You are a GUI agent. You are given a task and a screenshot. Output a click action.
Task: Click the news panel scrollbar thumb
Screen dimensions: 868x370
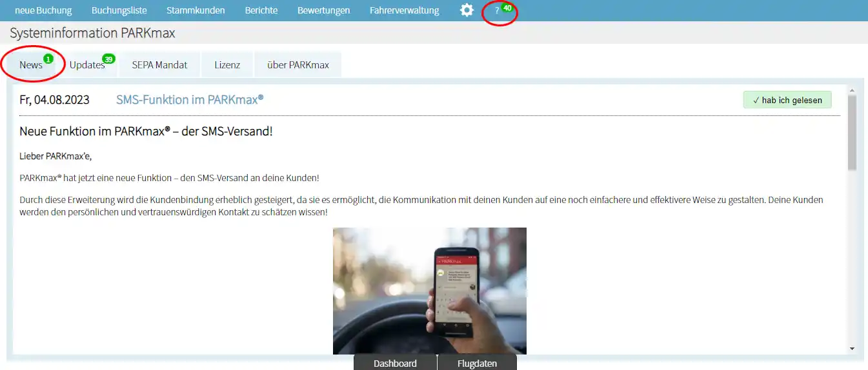[x=852, y=133]
